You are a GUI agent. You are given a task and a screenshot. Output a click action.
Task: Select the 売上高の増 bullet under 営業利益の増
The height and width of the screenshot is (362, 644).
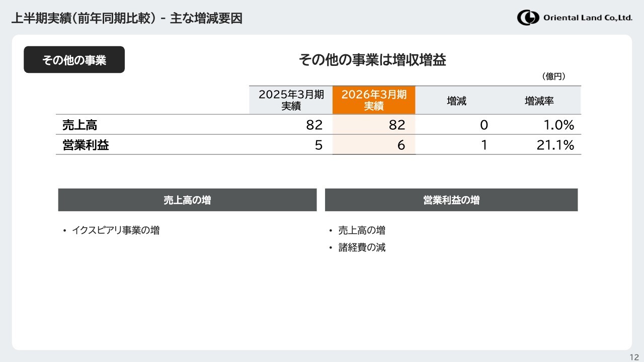(x=362, y=230)
